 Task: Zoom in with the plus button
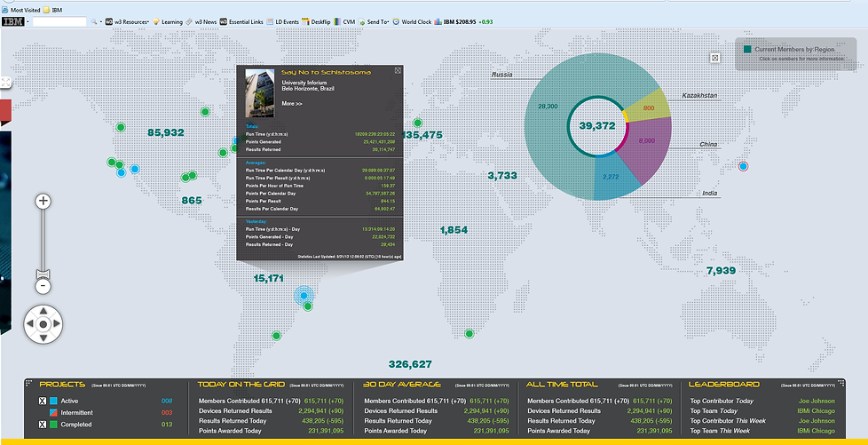click(x=43, y=201)
